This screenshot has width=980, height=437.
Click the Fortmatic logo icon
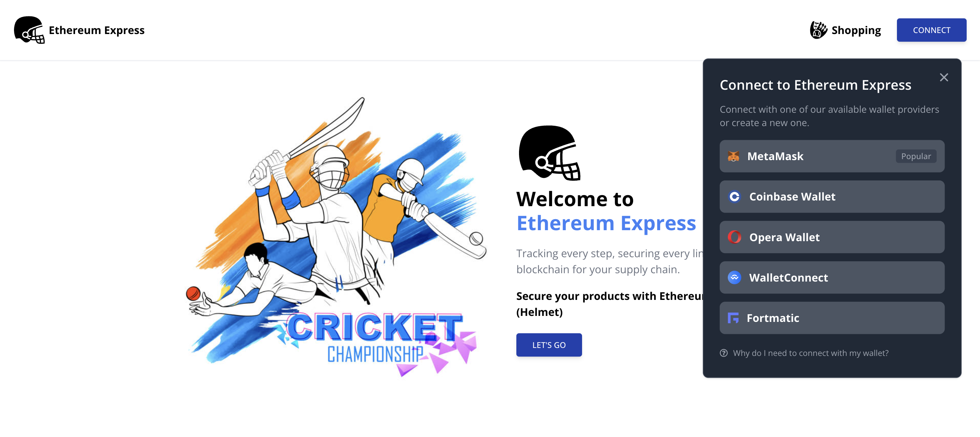733,318
